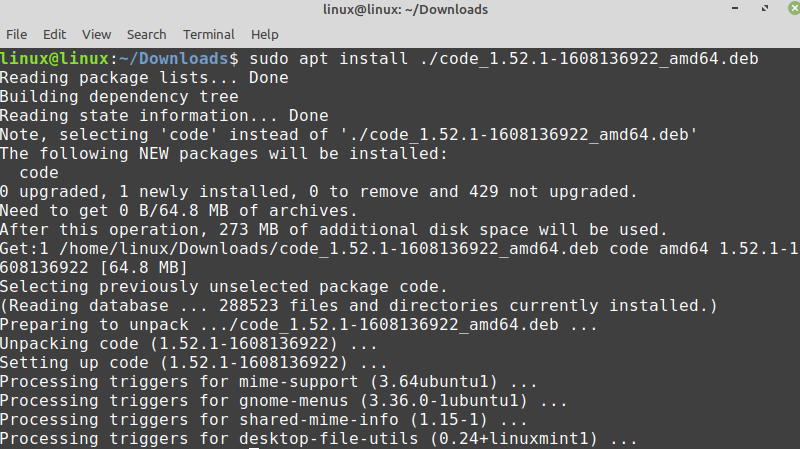This screenshot has width=800, height=449.
Task: Click the 'Processing triggers for desktop-file-utils' line
Action: click(x=318, y=439)
